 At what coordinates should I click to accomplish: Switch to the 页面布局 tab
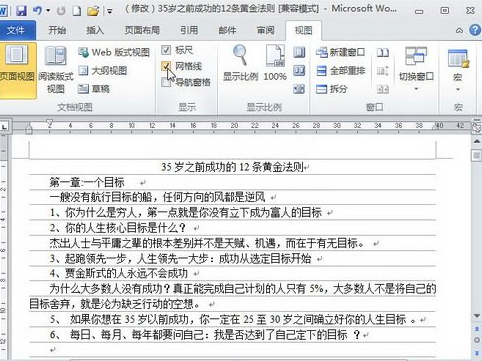[142, 30]
